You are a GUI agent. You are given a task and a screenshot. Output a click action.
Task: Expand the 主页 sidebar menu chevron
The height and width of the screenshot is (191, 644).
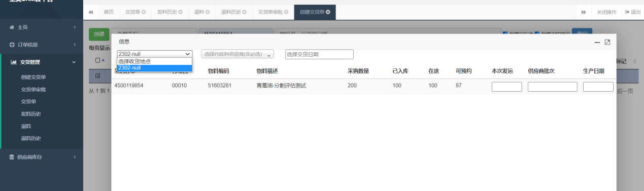[74, 27]
